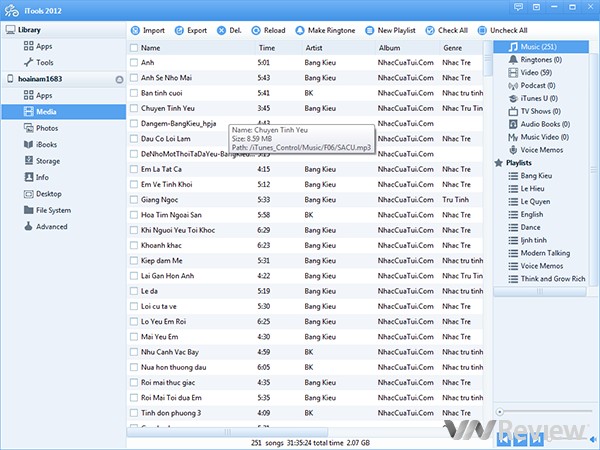
Task: Open device Info page
Action: pos(36,177)
